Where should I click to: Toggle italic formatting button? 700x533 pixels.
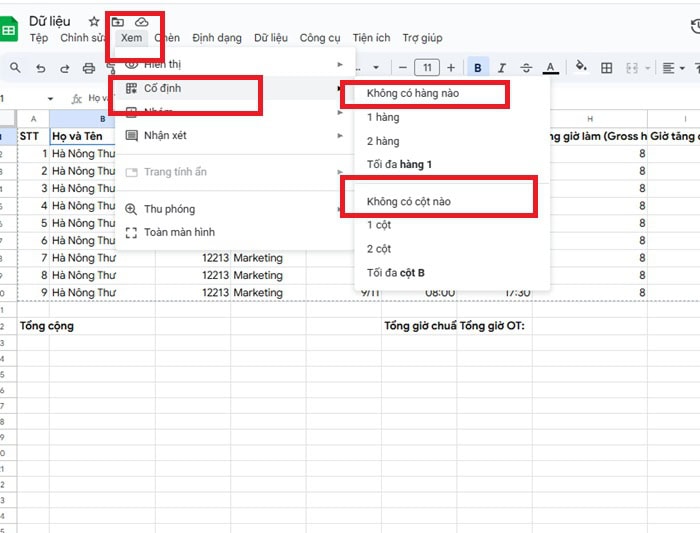502,68
